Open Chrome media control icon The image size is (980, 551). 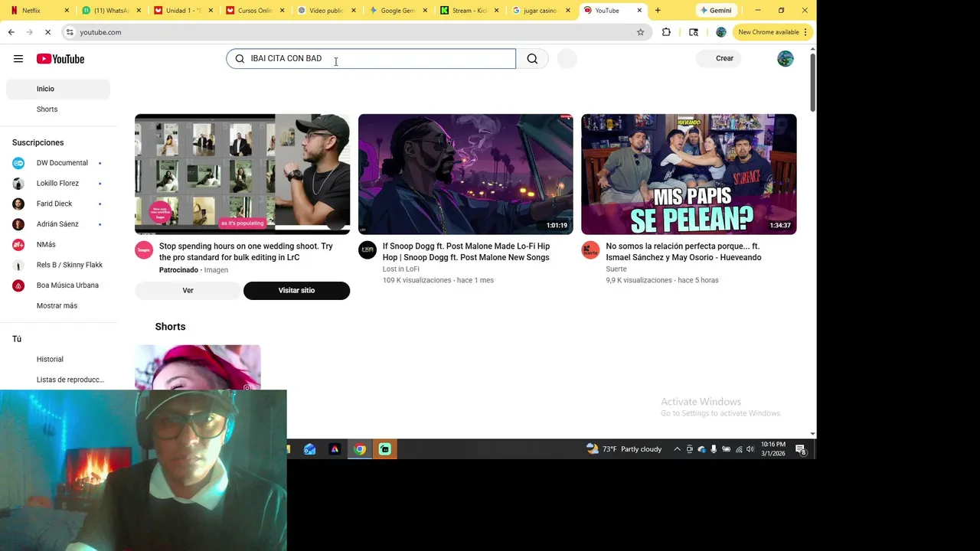[694, 32]
